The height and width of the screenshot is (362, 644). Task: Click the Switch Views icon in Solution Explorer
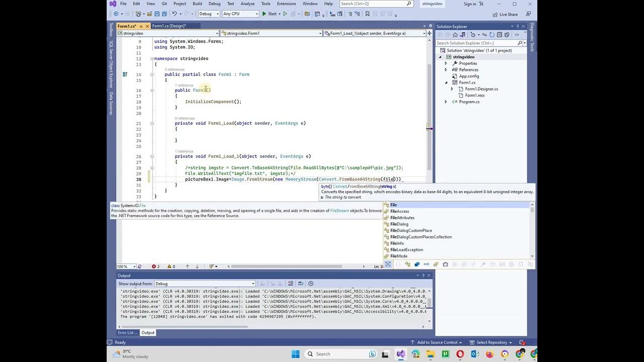462,35
